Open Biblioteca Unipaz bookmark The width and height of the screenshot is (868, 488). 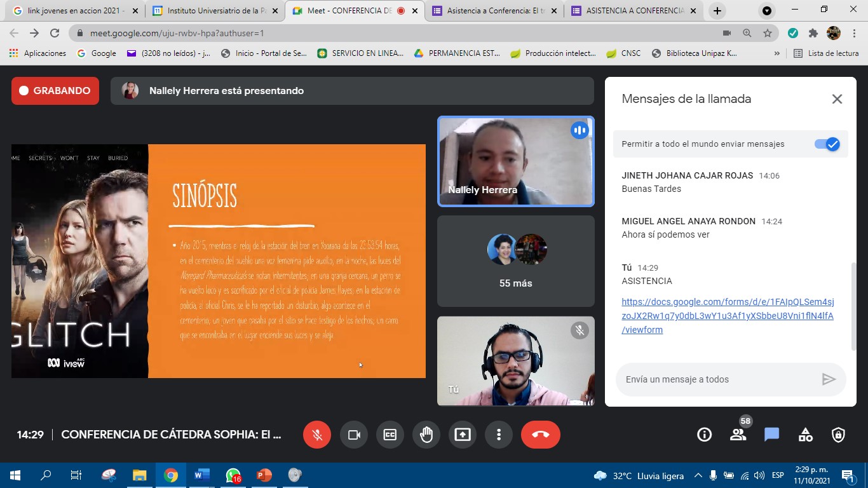[695, 53]
